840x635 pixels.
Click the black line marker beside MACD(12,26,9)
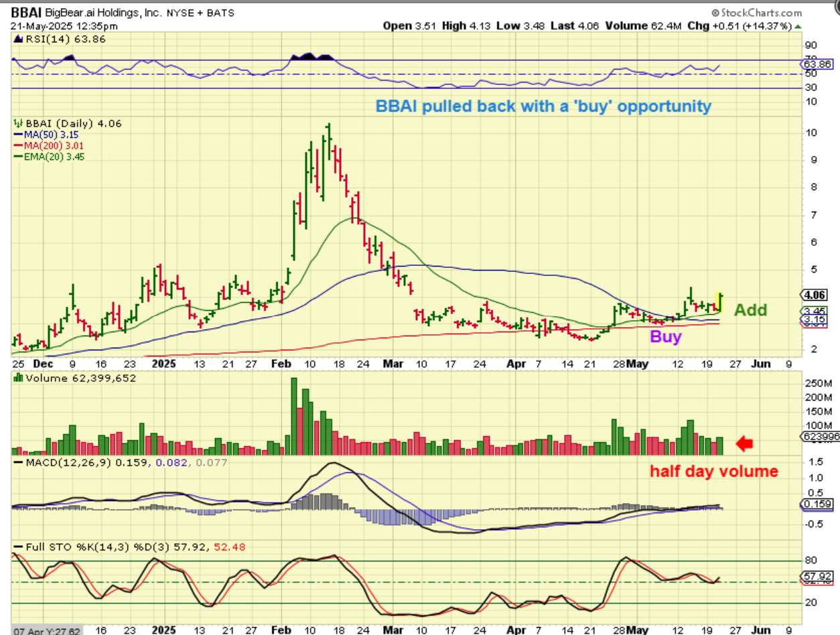tap(17, 462)
